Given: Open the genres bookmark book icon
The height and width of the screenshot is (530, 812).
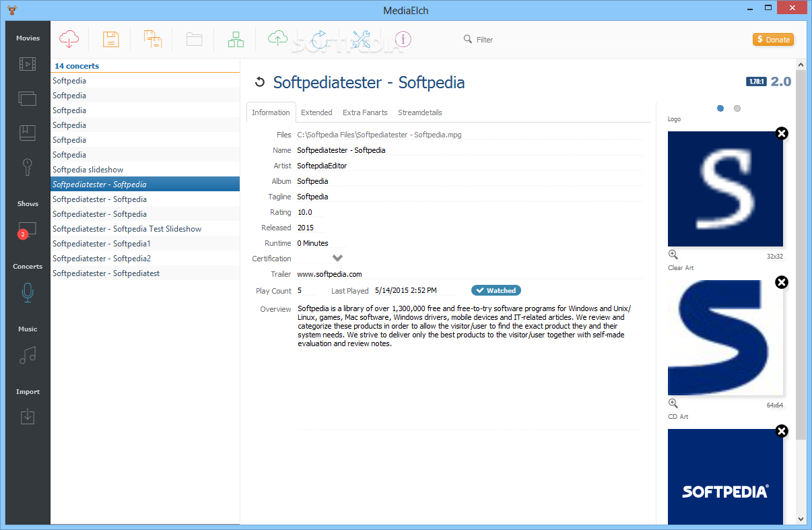Looking at the screenshot, I should tap(28, 133).
